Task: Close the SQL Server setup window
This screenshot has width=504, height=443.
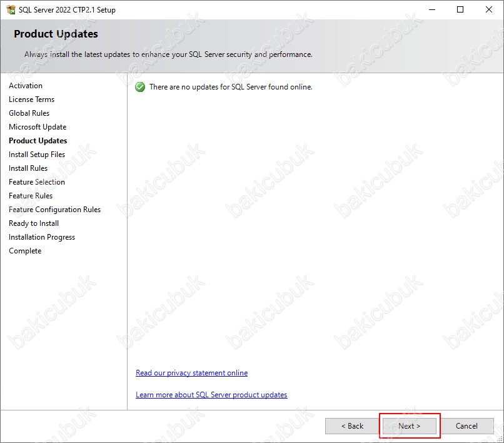Action: [x=489, y=9]
